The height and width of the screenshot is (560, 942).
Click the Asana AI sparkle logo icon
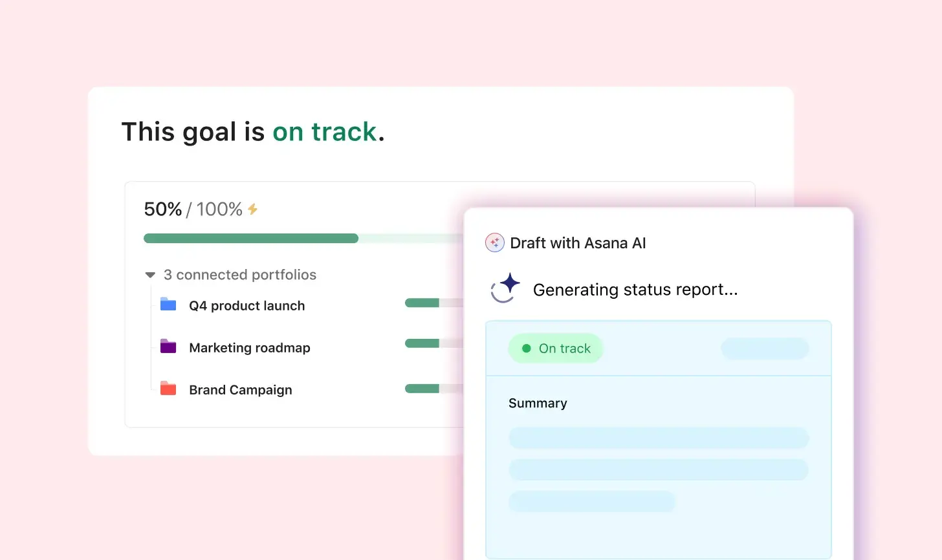click(x=495, y=242)
